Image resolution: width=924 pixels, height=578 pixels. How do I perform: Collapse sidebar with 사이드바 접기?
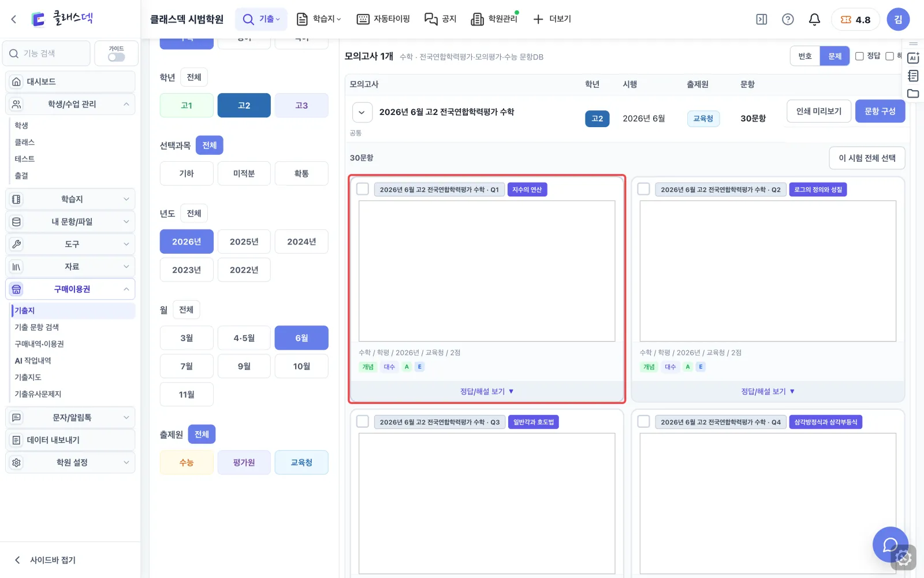[45, 560]
